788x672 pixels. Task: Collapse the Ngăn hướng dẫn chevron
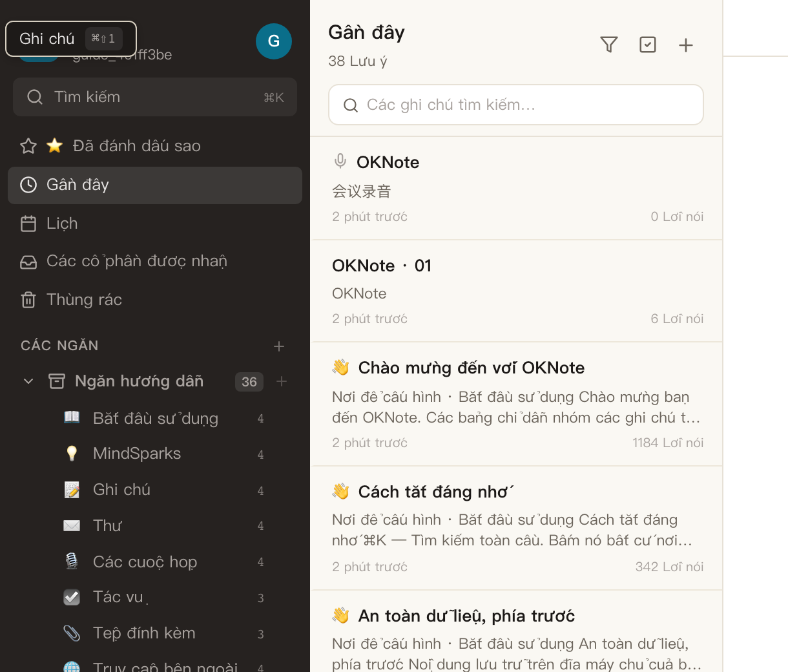click(28, 381)
